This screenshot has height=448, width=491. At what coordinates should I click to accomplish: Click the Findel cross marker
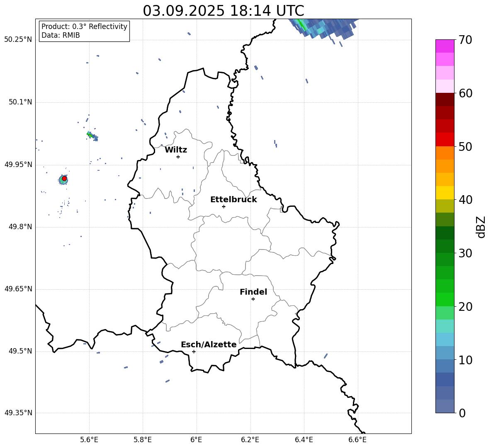click(253, 299)
